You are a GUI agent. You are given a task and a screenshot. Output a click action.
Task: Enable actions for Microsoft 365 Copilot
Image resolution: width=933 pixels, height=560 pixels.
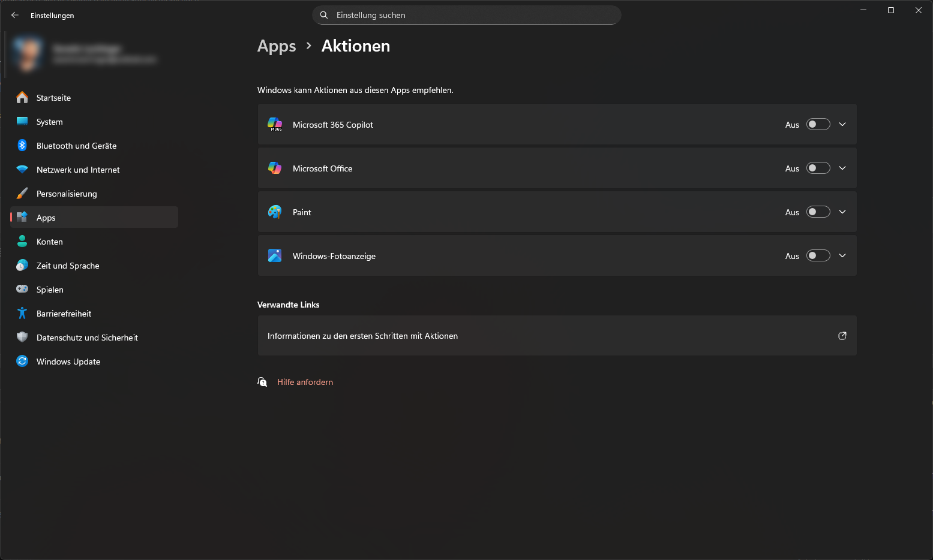(x=818, y=125)
